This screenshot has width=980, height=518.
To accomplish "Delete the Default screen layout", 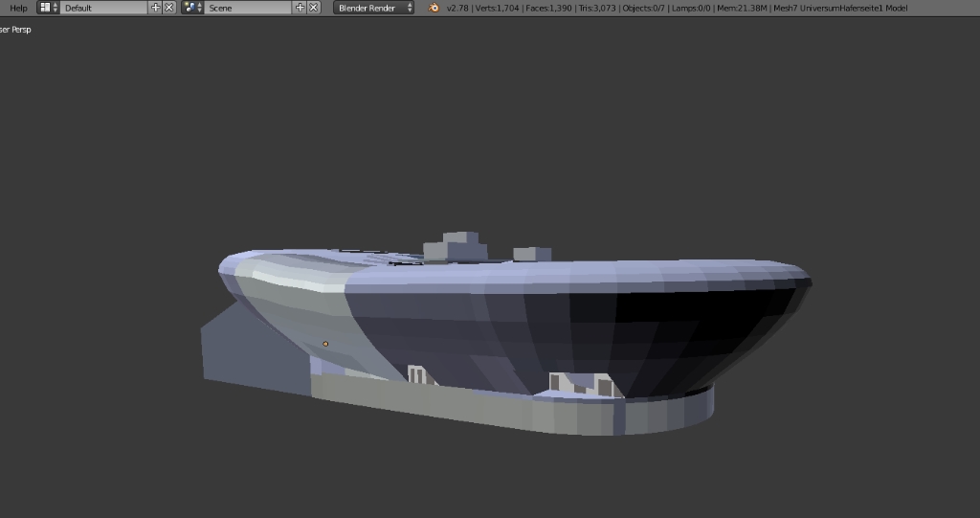I will (x=169, y=8).
